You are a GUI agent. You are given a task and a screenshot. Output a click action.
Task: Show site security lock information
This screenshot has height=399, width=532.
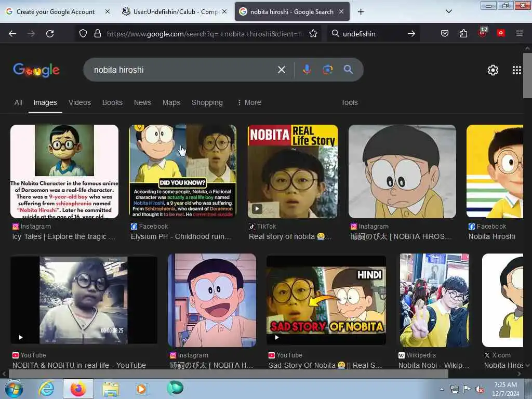pyautogui.click(x=98, y=33)
